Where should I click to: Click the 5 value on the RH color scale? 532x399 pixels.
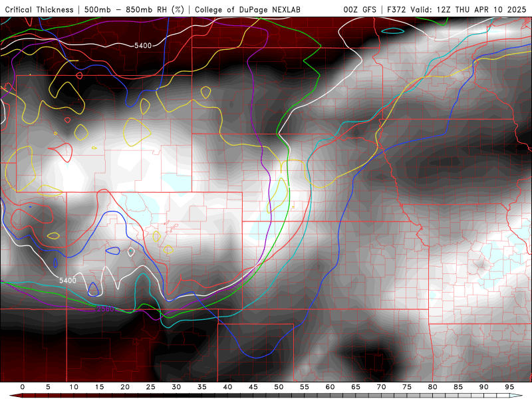point(48,387)
